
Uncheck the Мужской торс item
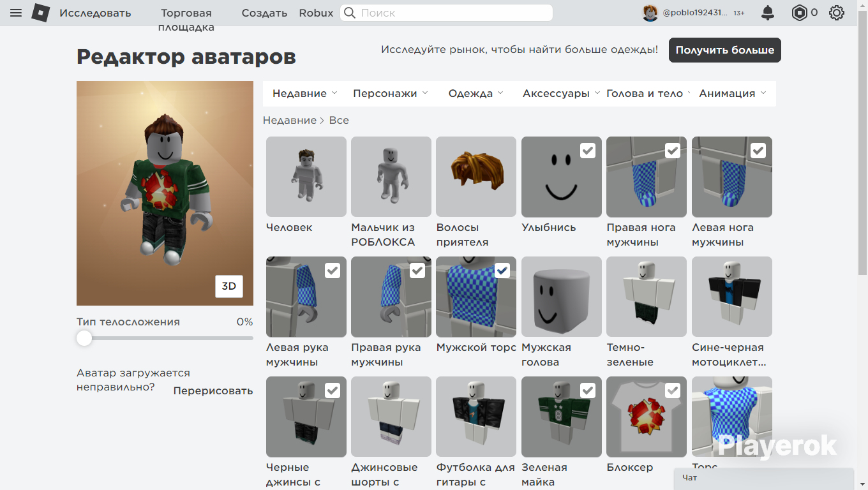point(502,271)
